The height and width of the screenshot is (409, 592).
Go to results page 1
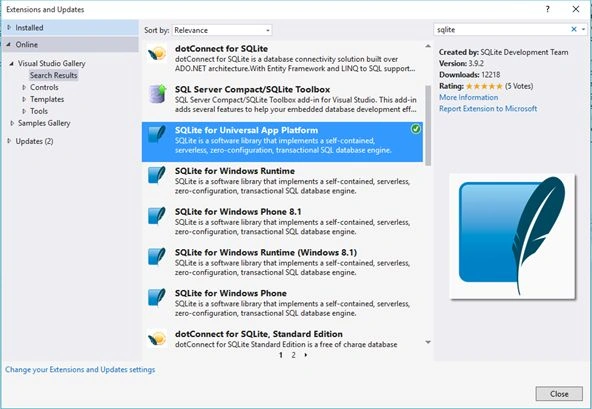point(281,355)
